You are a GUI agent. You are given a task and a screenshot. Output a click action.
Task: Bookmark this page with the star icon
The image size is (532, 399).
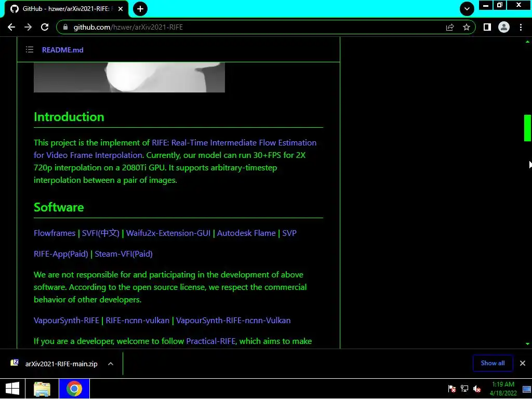(x=467, y=27)
